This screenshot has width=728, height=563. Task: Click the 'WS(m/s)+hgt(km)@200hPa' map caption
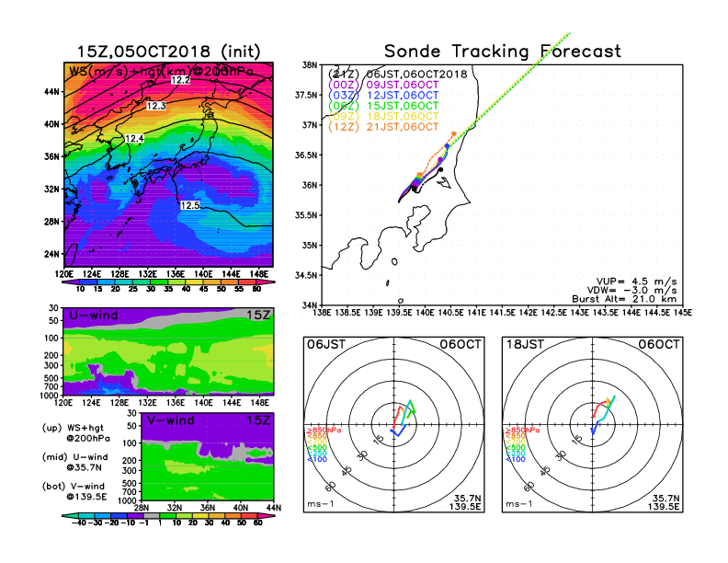[161, 72]
